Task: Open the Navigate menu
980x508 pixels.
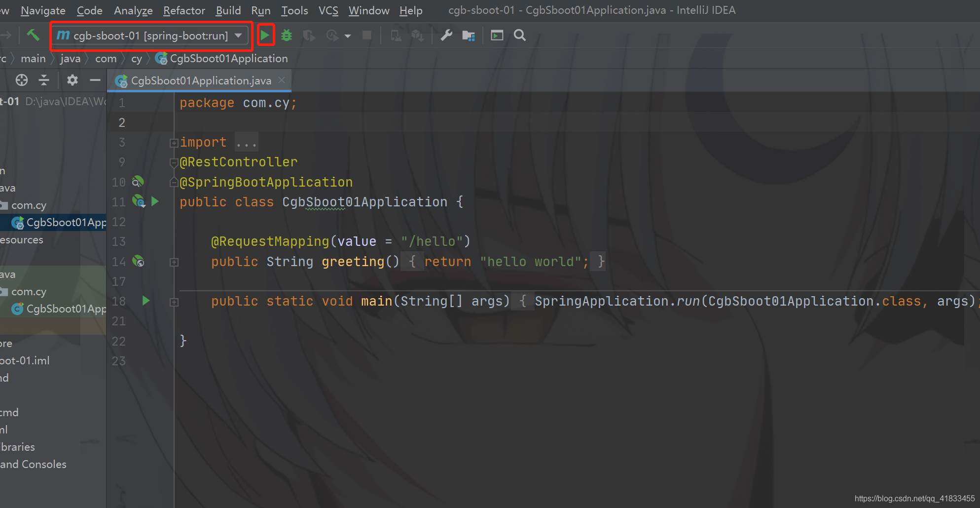Action: 43,10
